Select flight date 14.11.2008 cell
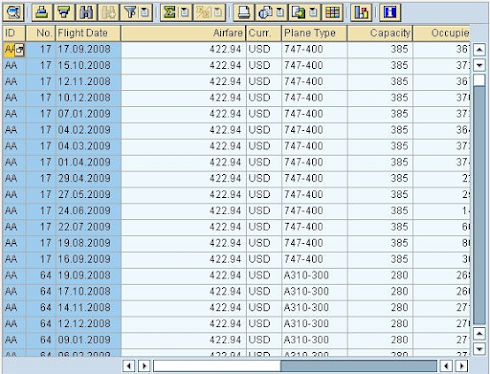 [88, 308]
